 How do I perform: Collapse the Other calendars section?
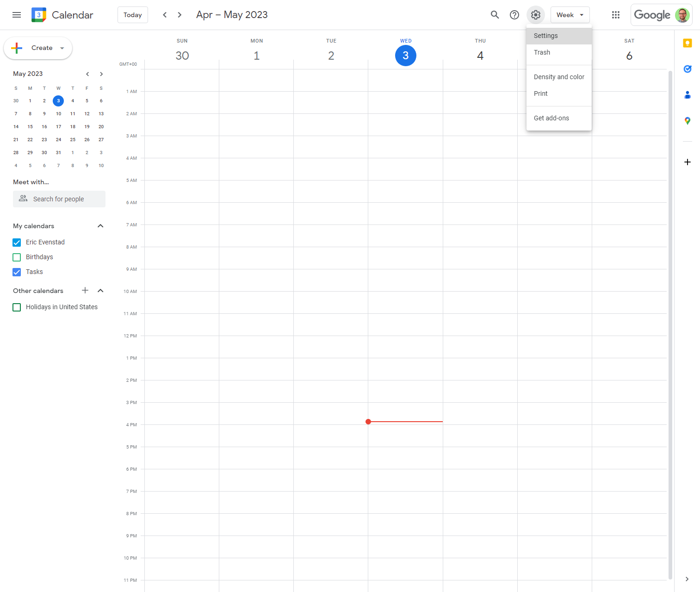(100, 291)
